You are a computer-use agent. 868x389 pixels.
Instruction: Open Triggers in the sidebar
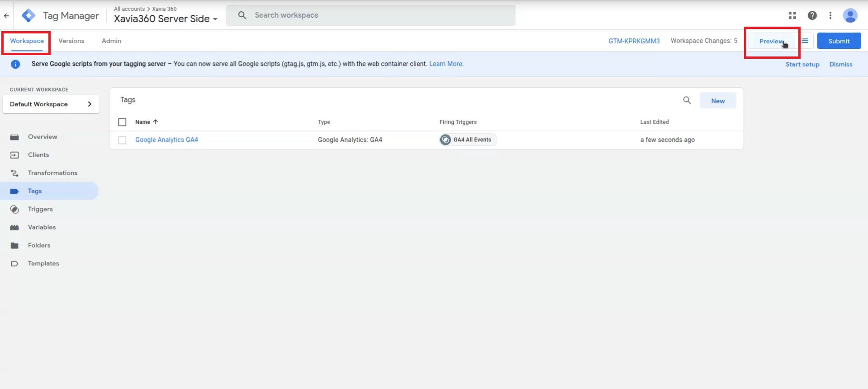click(x=40, y=209)
